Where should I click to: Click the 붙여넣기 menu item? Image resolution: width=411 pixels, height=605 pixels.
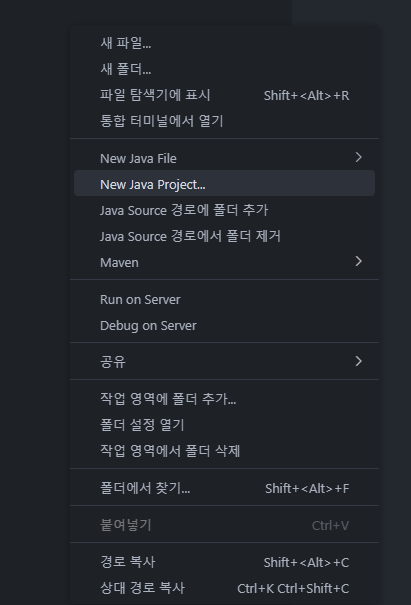point(224,525)
